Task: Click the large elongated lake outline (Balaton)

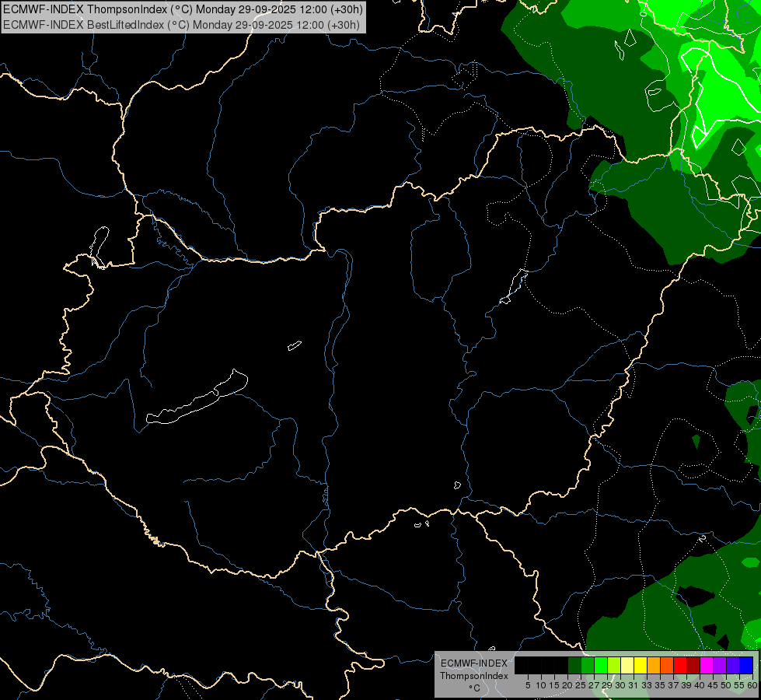Action: (197, 397)
